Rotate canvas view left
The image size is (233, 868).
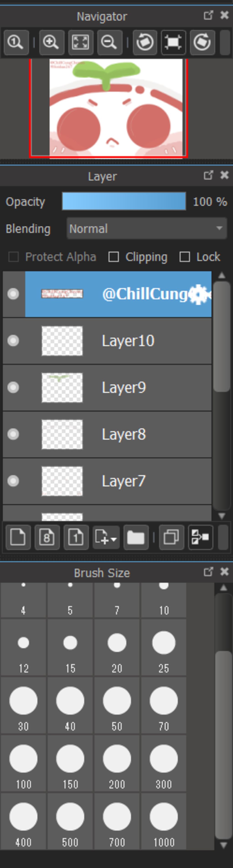[145, 43]
